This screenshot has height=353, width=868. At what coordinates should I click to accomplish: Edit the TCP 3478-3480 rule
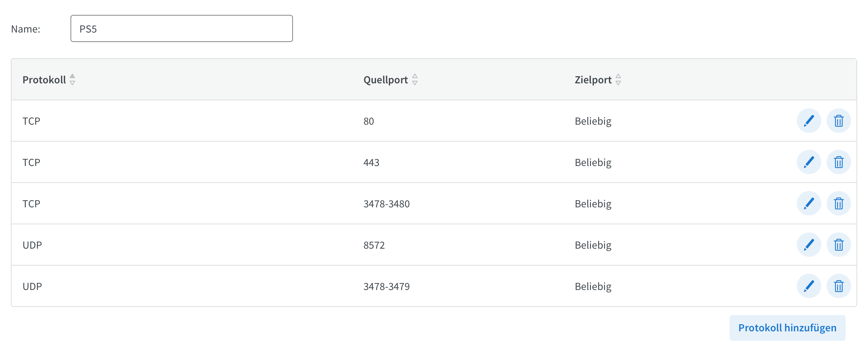[809, 203]
